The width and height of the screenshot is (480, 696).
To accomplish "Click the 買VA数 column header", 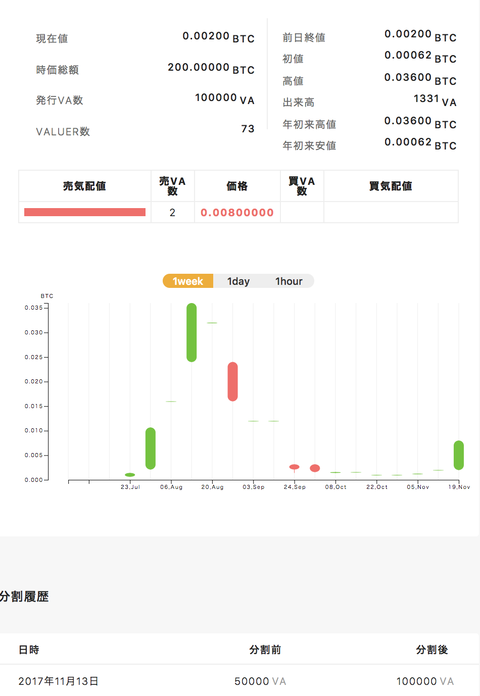I will point(302,186).
